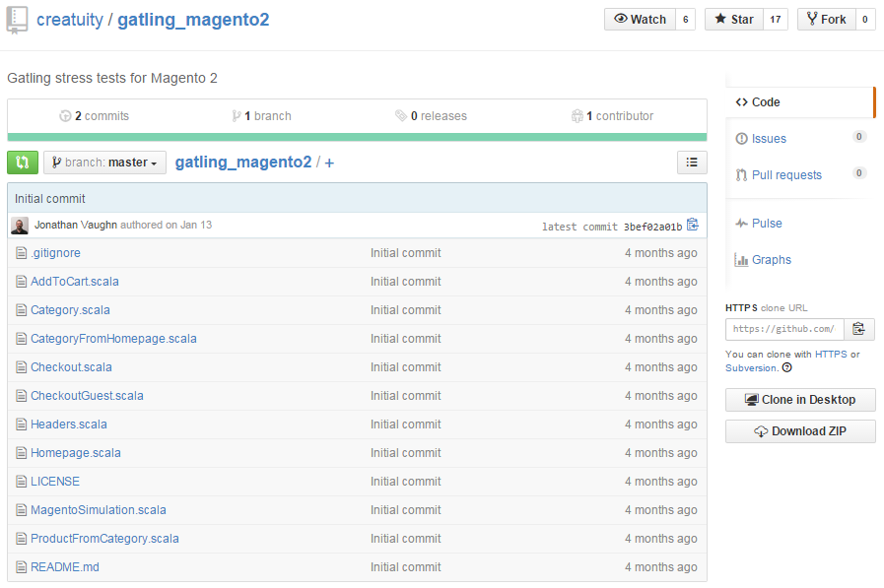Open the file list view icon button
884x588 pixels.
(x=692, y=163)
